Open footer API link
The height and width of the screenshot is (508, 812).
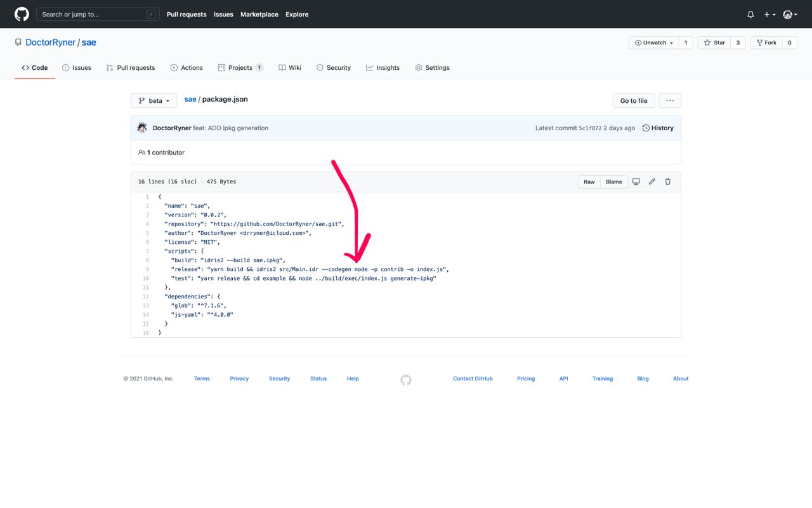click(563, 378)
